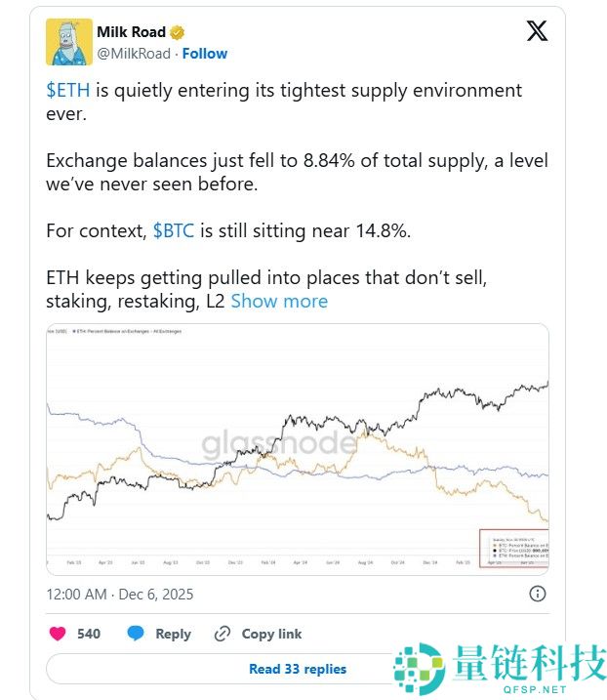This screenshot has width=607, height=700.
Task: Click the reply speech bubble icon
Action: [x=136, y=634]
